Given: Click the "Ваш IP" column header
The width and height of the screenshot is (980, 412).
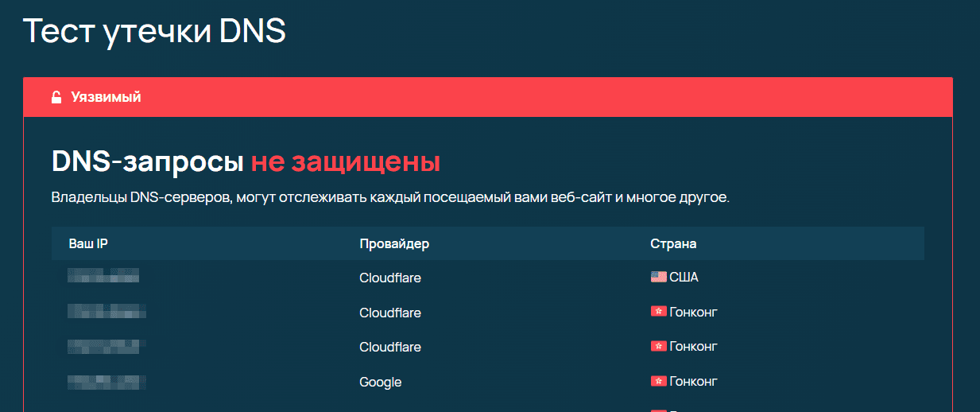Looking at the screenshot, I should point(88,243).
